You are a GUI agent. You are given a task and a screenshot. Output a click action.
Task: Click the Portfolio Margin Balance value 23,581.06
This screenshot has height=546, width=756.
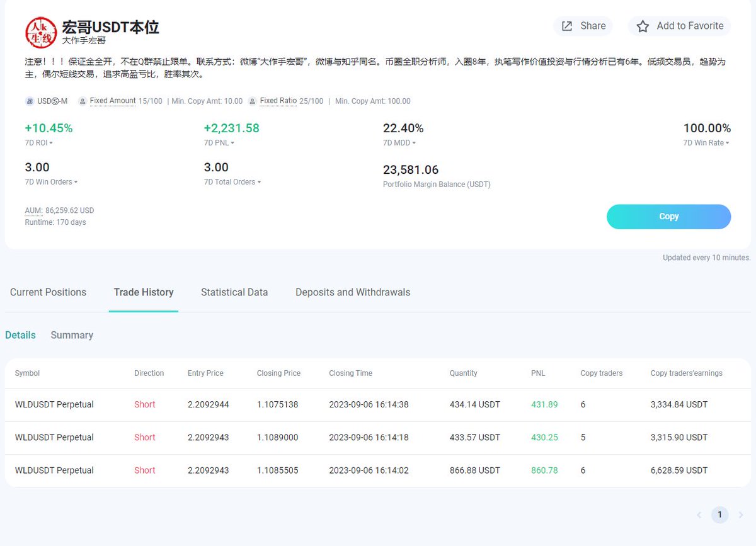pos(411,169)
